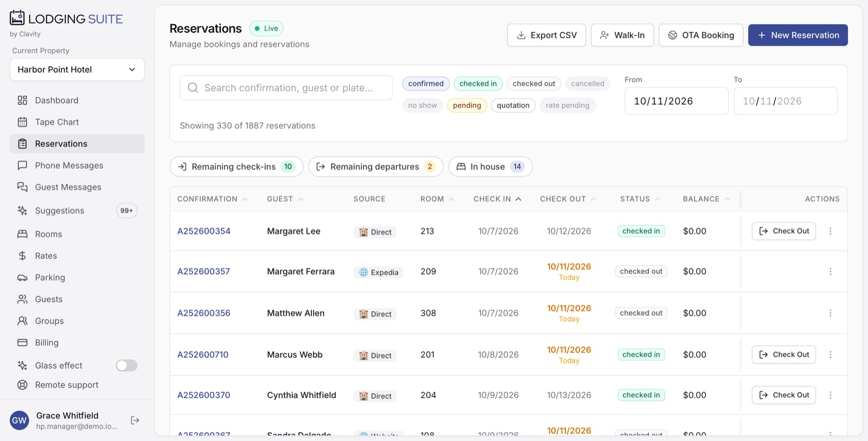Screen dimensions: 868x441
Task: Click the search magnifier icon
Action: (193, 88)
